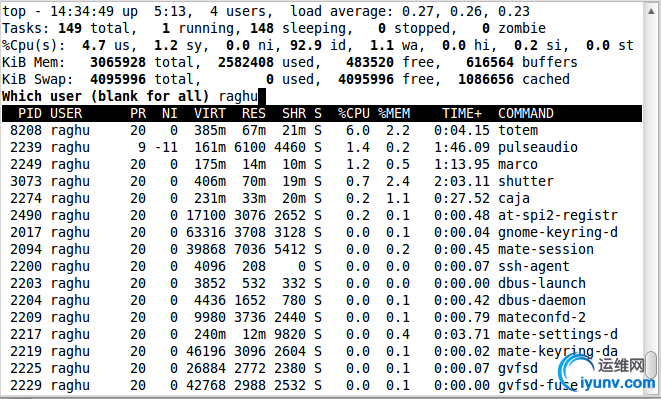Click the %MEM column header
Screen dimensions: 661x399
[x=394, y=113]
